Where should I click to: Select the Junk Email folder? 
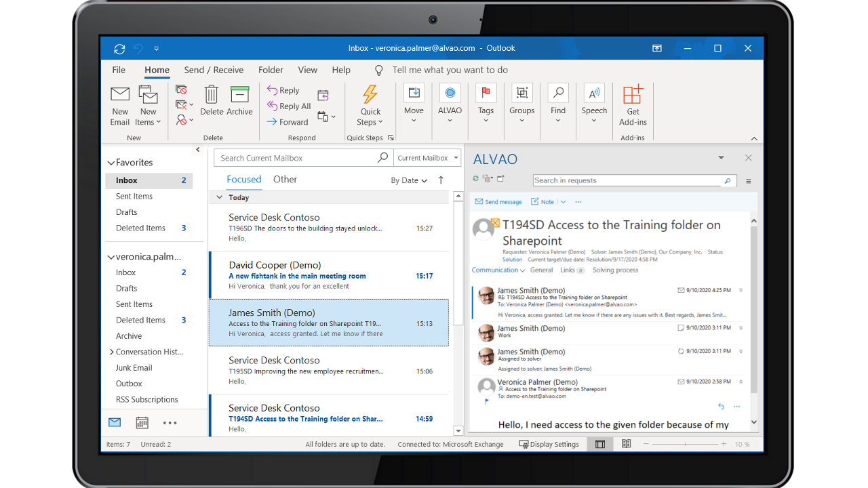tap(134, 367)
